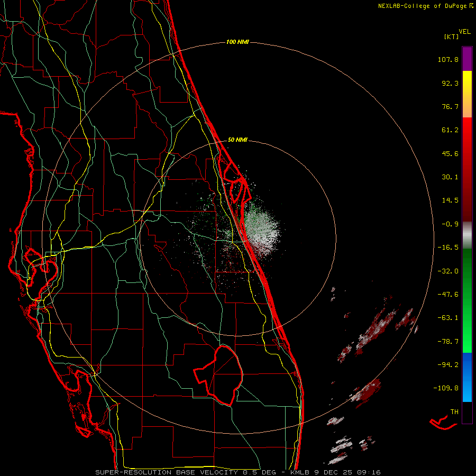Image resolution: width=476 pixels, height=476 pixels.
Task: Click the -0.9 value on the velocity scale
Action: 450,224
